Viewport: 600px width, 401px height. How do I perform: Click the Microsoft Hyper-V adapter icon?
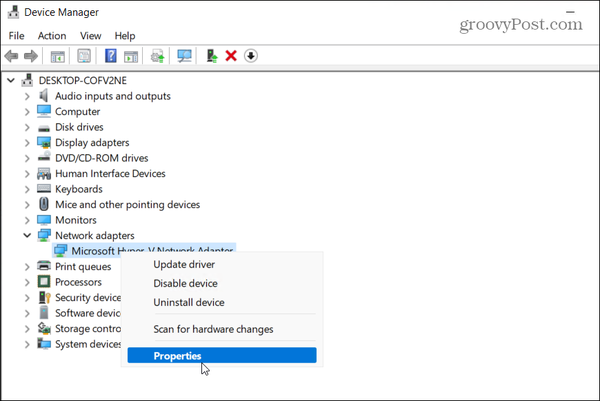point(60,251)
